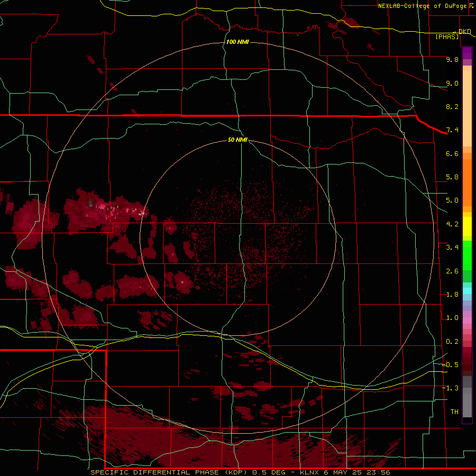Screen dimensions: 476x476
Task: Click the 5.0 scale value
Action: [452, 200]
